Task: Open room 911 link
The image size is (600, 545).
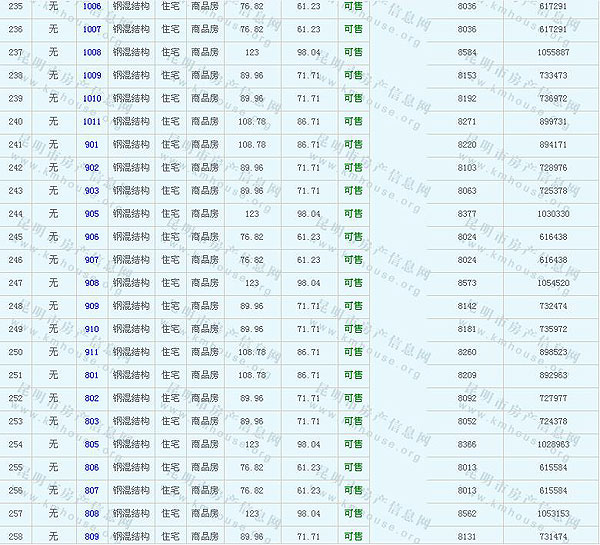Action: (x=92, y=351)
